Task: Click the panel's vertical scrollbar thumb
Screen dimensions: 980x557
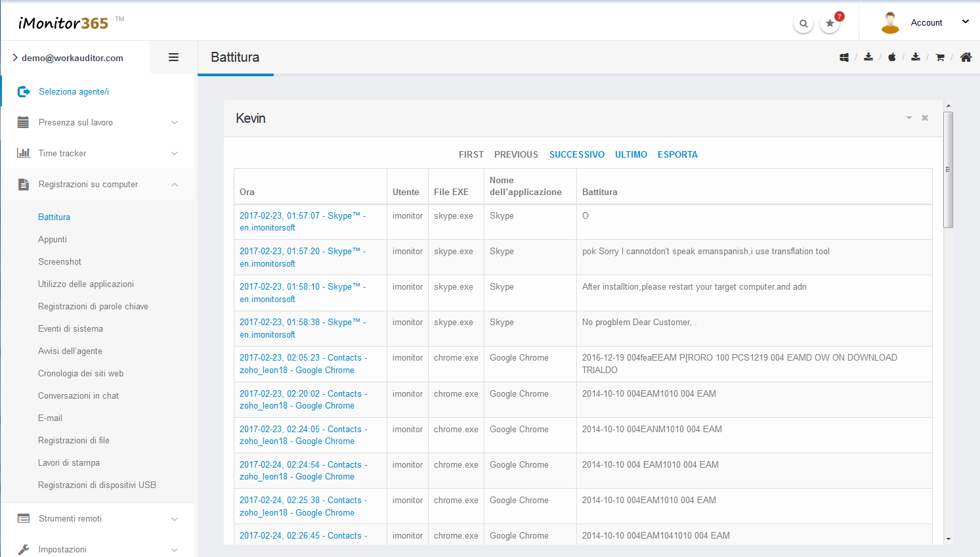Action: click(948, 169)
